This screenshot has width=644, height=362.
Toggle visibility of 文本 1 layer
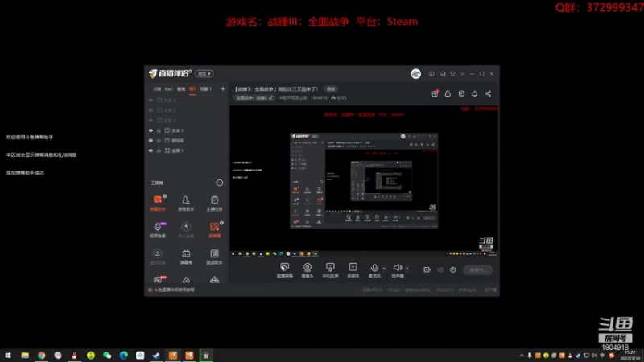tap(151, 130)
